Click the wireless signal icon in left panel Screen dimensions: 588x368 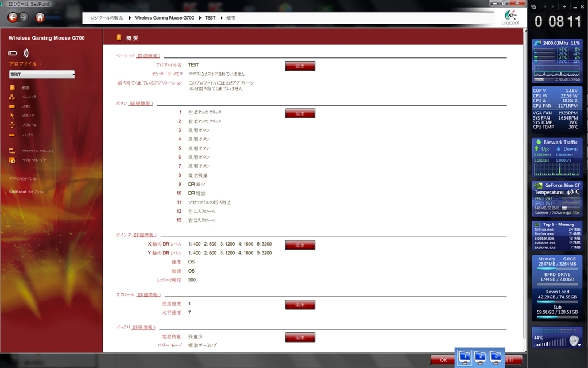coord(25,53)
